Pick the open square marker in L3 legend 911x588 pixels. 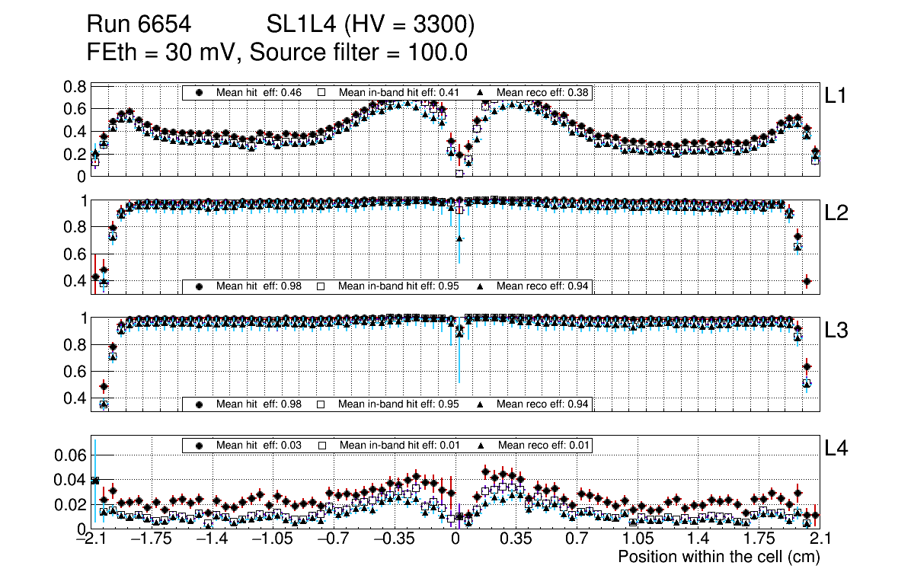(x=321, y=404)
